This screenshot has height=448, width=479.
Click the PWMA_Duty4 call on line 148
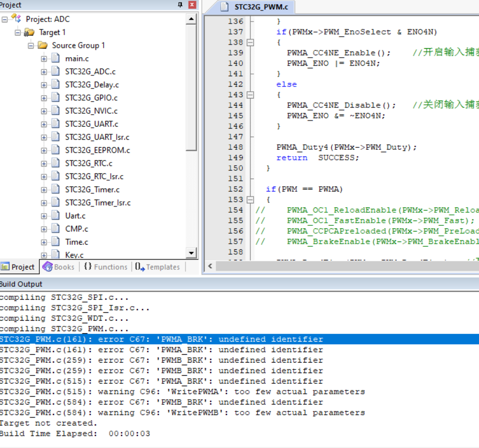point(346,147)
